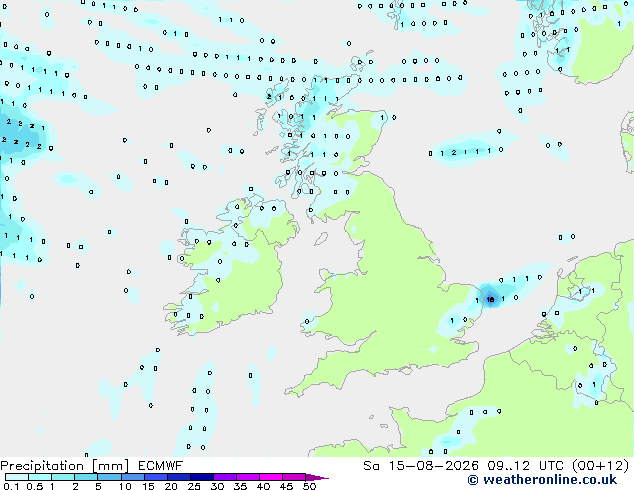
Task: Click the '2' value in the North Sea band
Action: click(454, 152)
